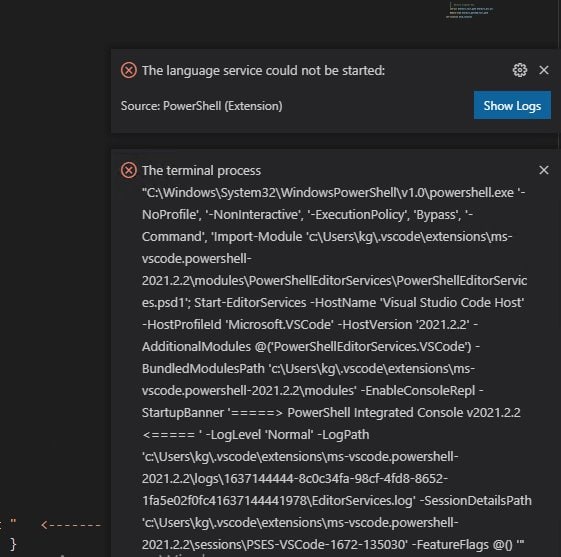
Task: Open notification settings gear icon
Action: click(x=519, y=70)
